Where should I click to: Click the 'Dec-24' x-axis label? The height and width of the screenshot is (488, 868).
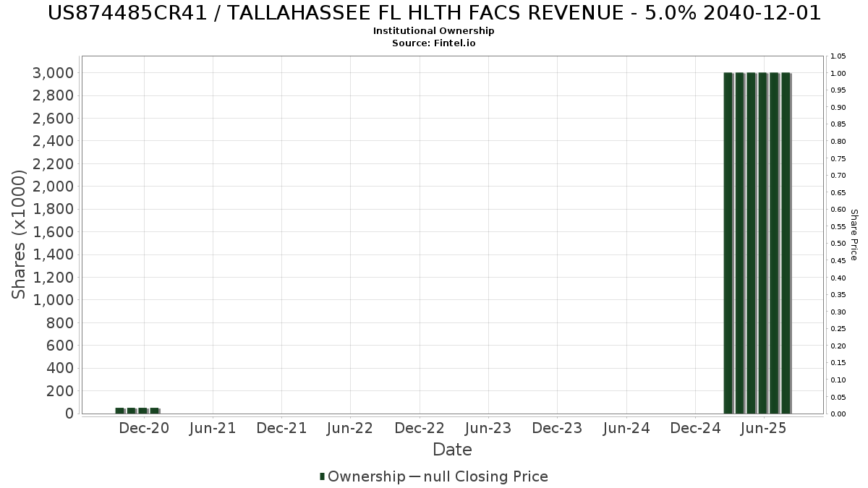tap(695, 428)
